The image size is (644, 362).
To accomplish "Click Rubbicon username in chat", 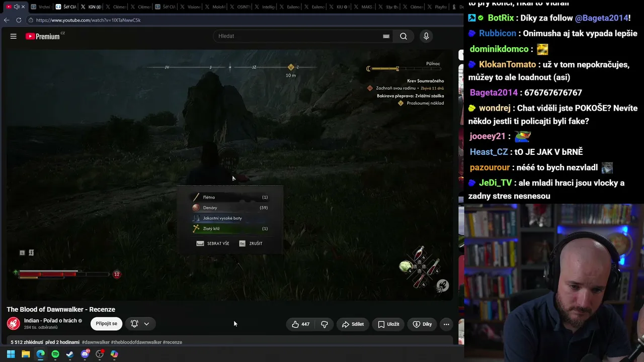I will click(x=498, y=34).
